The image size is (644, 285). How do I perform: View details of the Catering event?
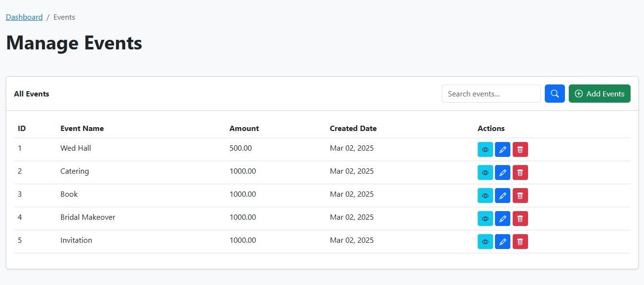click(485, 173)
